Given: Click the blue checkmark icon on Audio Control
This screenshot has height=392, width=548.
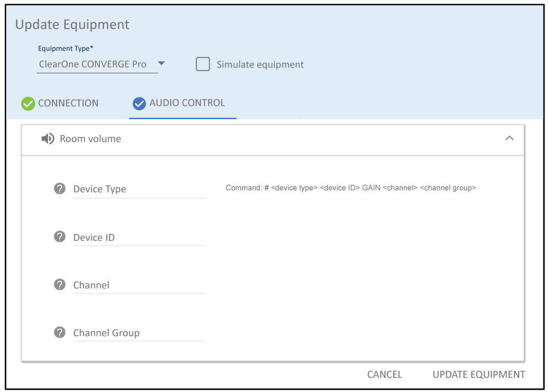Looking at the screenshot, I should click(x=139, y=104).
